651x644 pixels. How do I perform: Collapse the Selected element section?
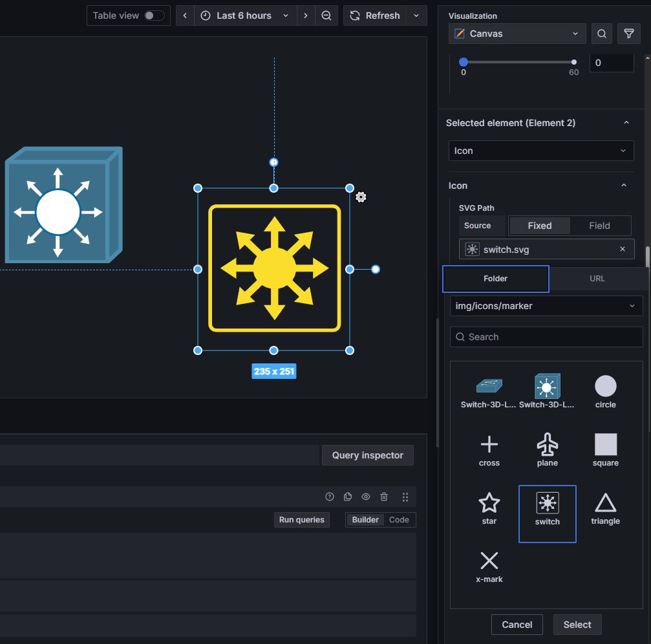click(x=626, y=123)
